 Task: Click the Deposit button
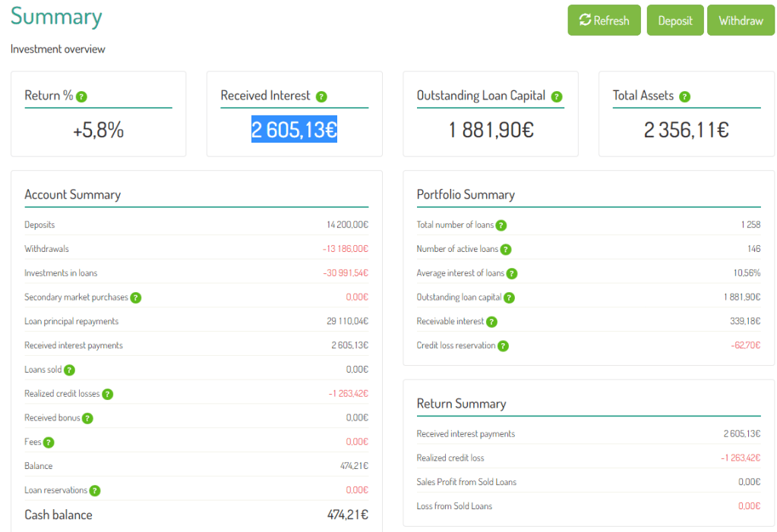click(x=675, y=20)
